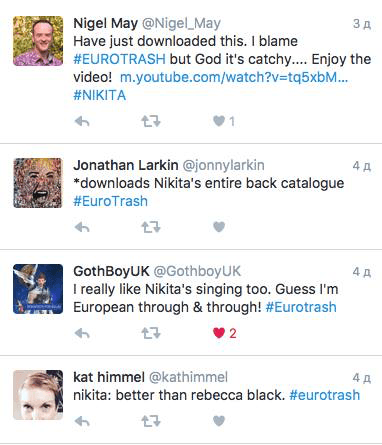The width and height of the screenshot is (382, 445).
Task: Like Jonathan Larkin's tweet
Action: pyautogui.click(x=219, y=227)
